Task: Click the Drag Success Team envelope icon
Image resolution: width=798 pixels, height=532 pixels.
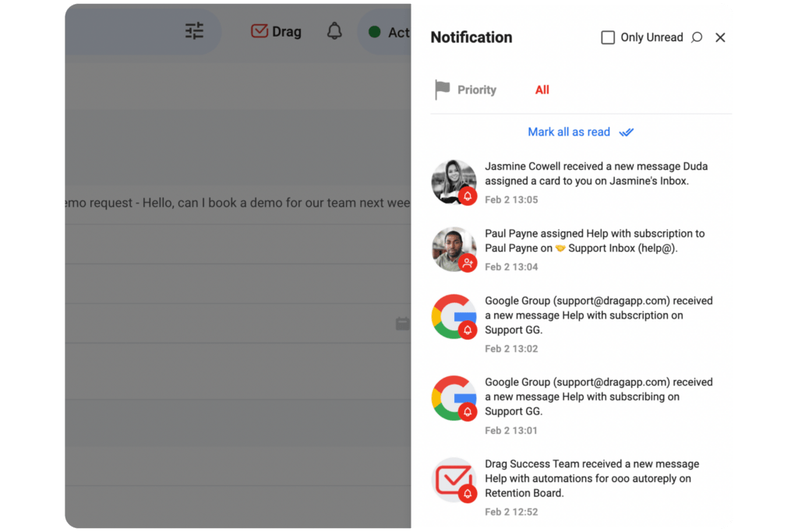Action: tap(454, 480)
